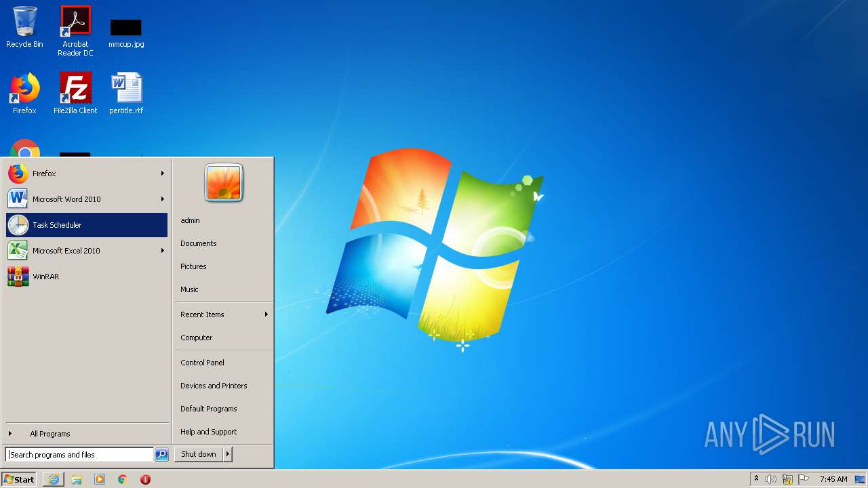Click the 7:45 AM clock
Image resolution: width=868 pixels, height=488 pixels.
click(833, 479)
